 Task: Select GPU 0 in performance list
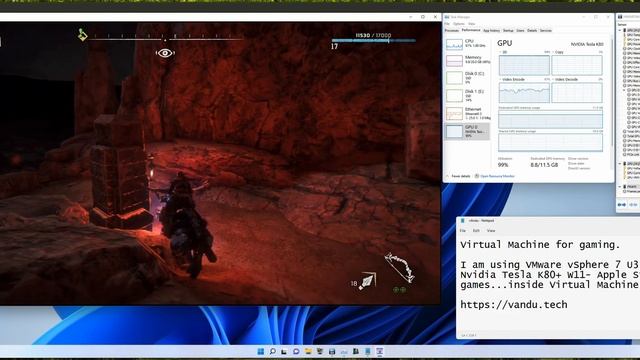click(467, 131)
